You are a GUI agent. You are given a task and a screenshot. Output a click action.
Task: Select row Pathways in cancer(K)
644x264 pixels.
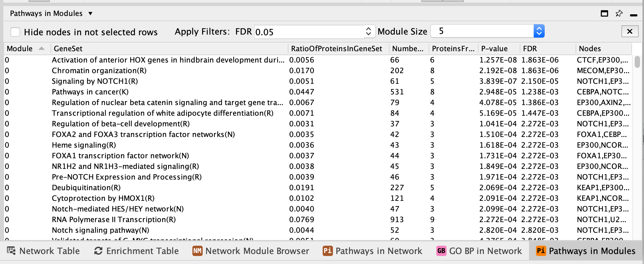coord(318,92)
